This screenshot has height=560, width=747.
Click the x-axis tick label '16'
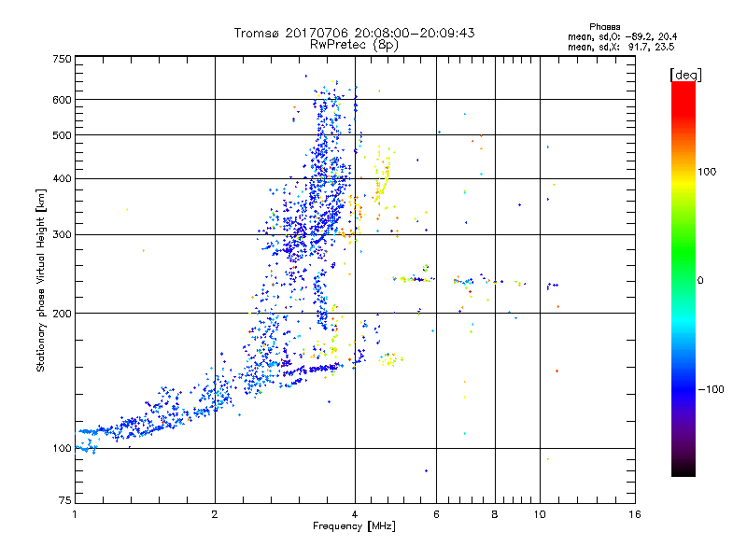click(635, 514)
